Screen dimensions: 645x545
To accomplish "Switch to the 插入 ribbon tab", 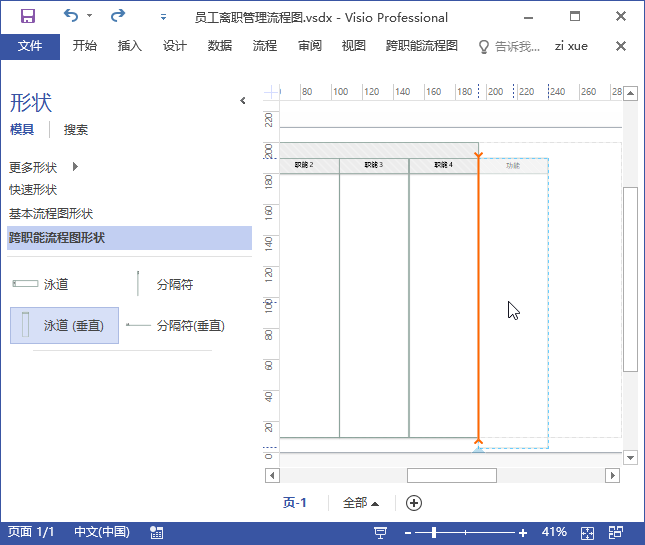I will coord(130,46).
